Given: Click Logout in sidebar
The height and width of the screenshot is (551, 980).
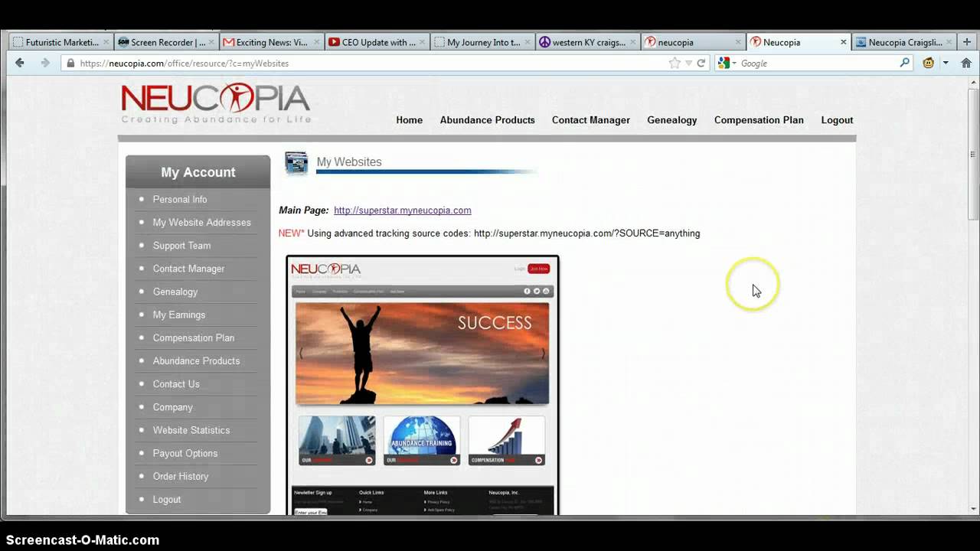Looking at the screenshot, I should click(x=166, y=500).
